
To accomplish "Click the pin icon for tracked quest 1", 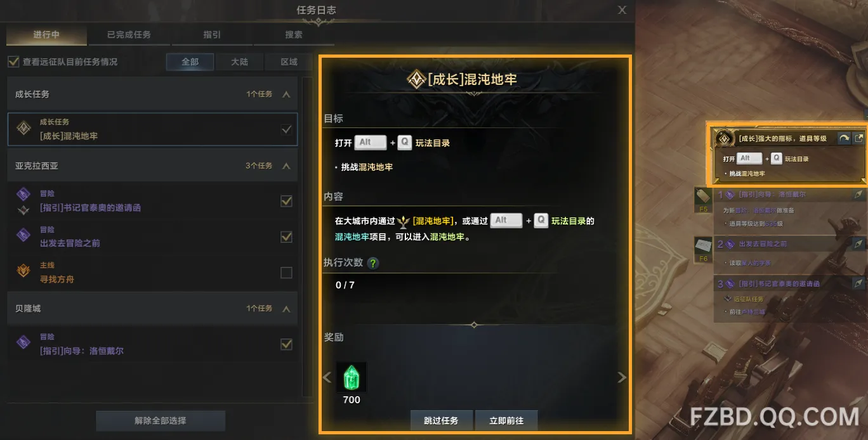I will coord(858,195).
